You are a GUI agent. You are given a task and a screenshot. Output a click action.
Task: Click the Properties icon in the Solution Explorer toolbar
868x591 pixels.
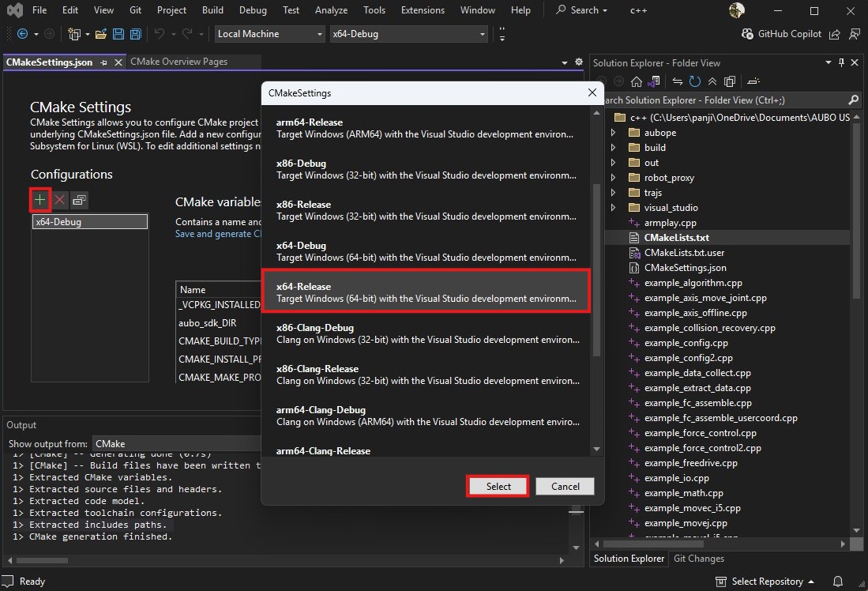(753, 81)
